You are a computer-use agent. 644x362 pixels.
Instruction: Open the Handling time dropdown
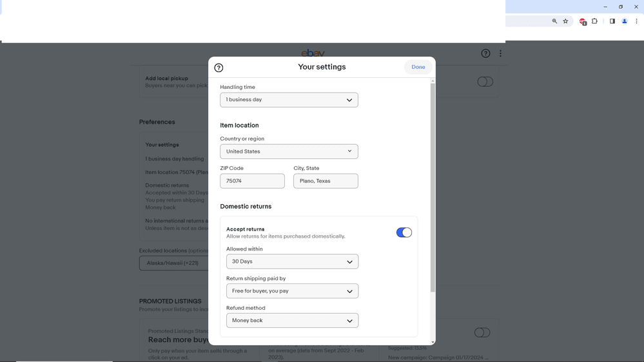click(289, 100)
